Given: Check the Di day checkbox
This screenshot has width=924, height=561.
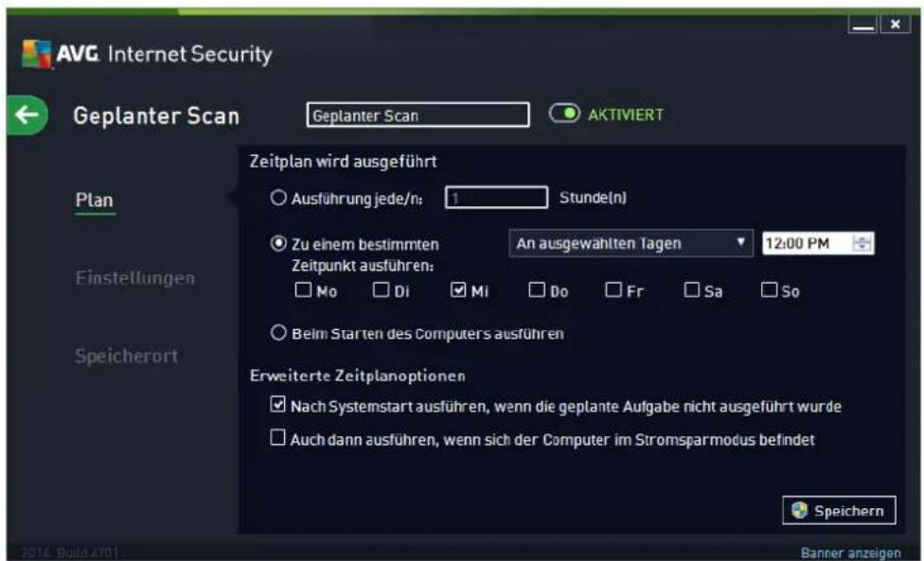Looking at the screenshot, I should (382, 289).
